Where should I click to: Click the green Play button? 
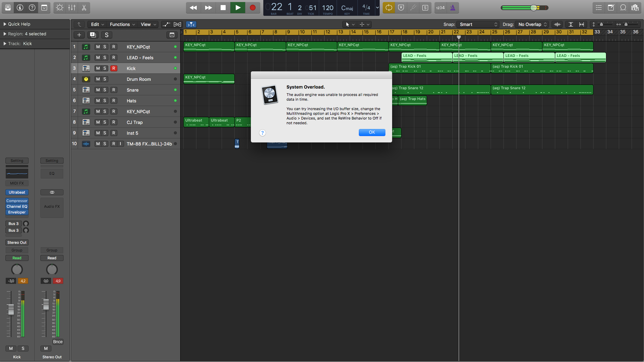238,7
